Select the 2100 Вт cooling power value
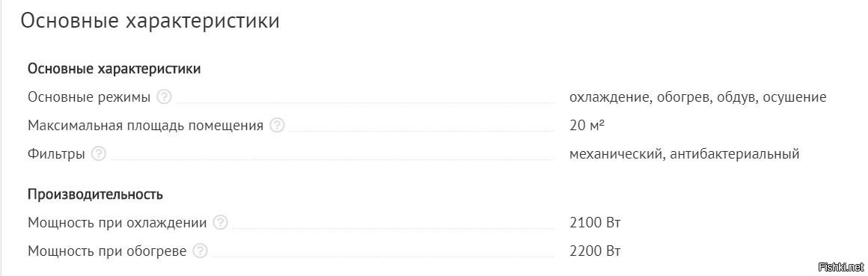This screenshot has width=868, height=276. click(x=595, y=223)
